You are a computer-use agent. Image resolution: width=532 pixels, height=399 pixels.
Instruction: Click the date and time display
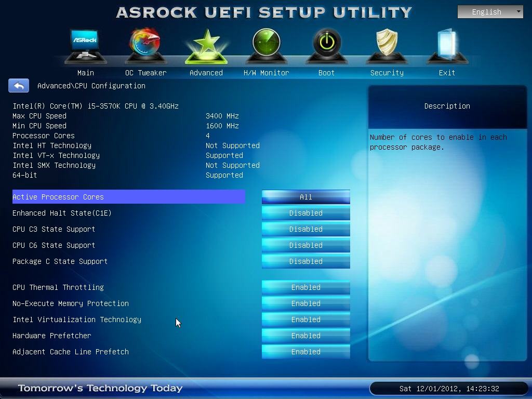tap(449, 389)
